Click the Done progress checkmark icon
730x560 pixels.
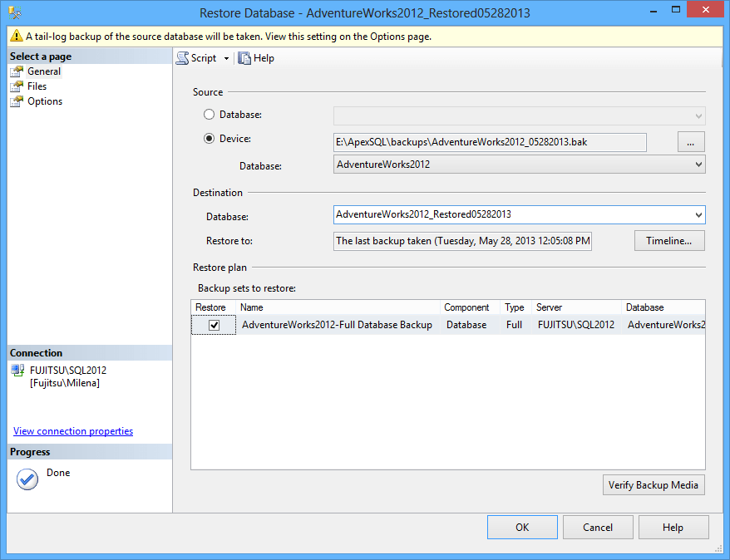(x=26, y=479)
